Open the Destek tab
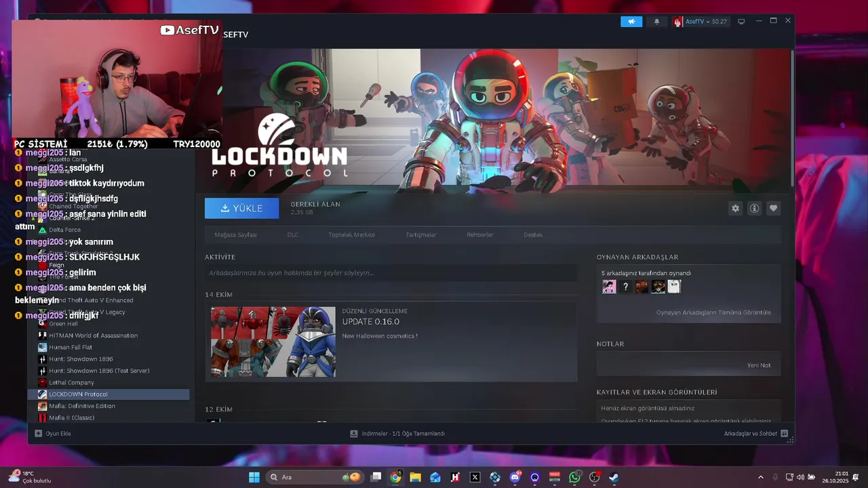This screenshot has height=488, width=868. (533, 235)
